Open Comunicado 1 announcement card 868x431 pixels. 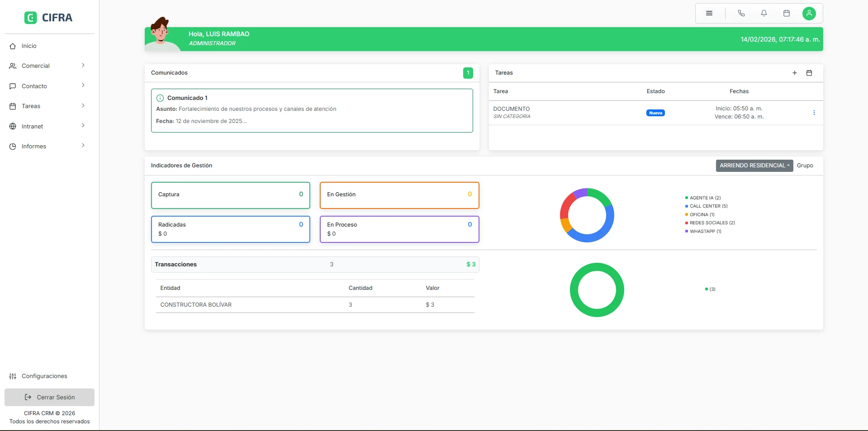pyautogui.click(x=312, y=110)
